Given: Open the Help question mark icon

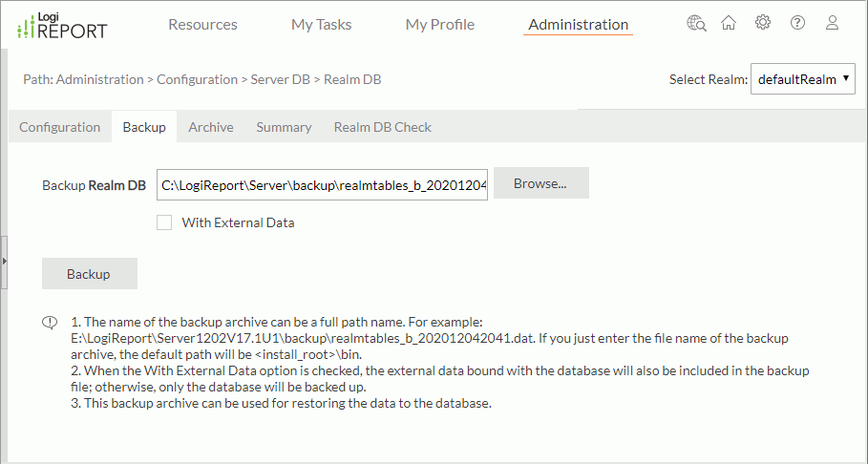Looking at the screenshot, I should tap(797, 23).
